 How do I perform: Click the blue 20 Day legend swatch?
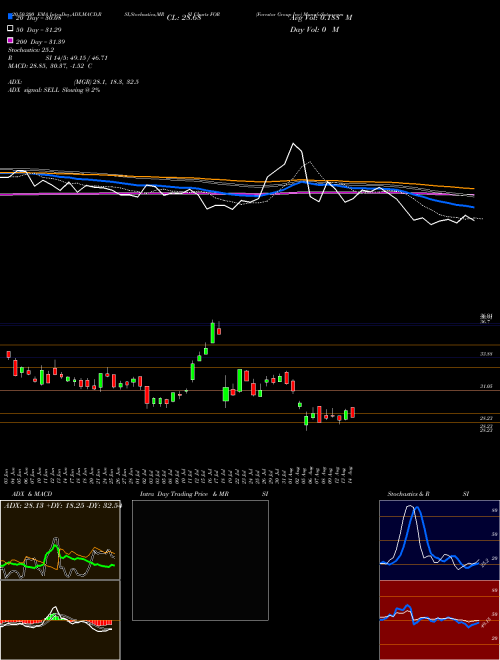(x=11, y=16)
